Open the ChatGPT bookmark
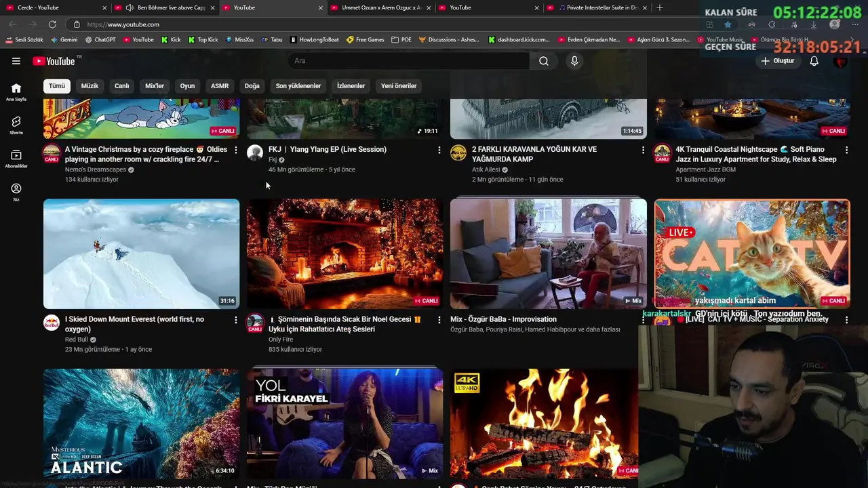 (x=100, y=40)
